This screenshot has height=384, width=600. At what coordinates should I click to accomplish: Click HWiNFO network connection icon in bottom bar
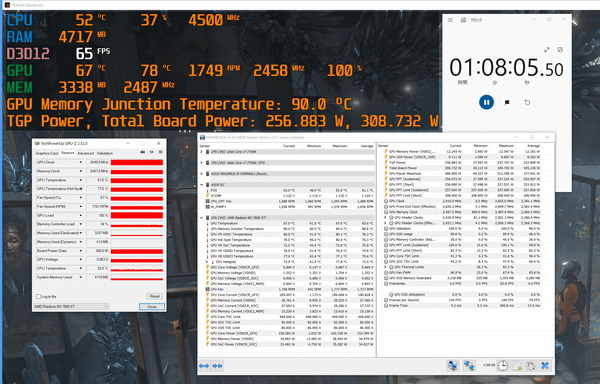point(469,366)
